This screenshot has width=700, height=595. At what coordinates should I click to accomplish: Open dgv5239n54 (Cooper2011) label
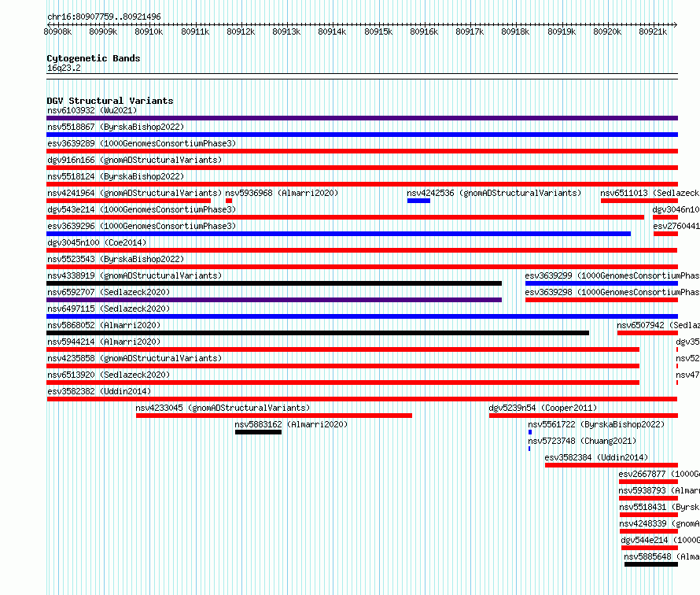[543, 408]
